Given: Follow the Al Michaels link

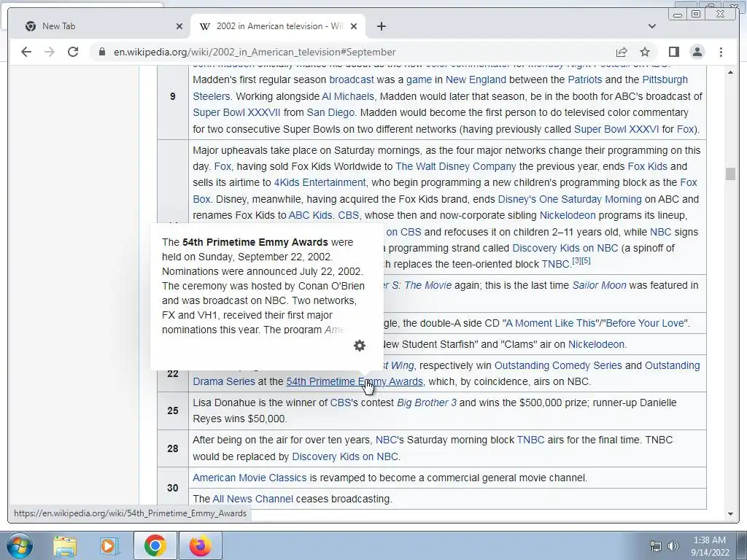Looking at the screenshot, I should tap(349, 96).
